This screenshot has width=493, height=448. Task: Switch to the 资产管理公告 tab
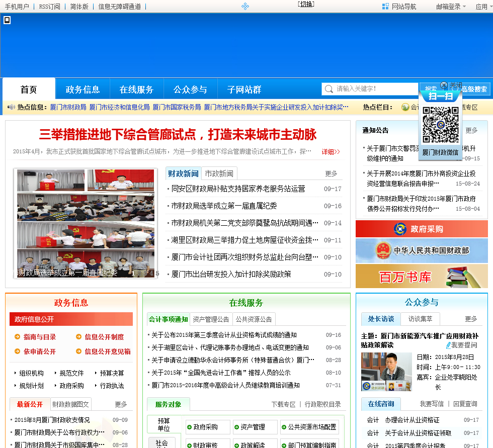pyautogui.click(x=211, y=319)
